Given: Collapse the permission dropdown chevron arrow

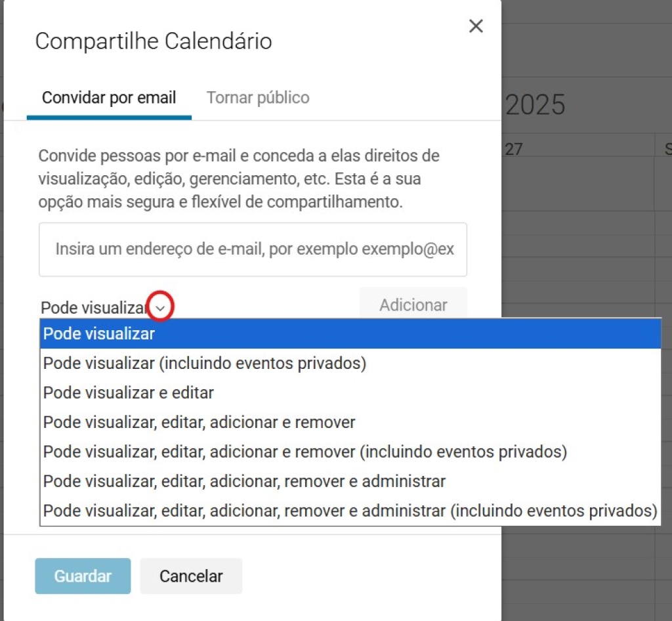Looking at the screenshot, I should 161,307.
